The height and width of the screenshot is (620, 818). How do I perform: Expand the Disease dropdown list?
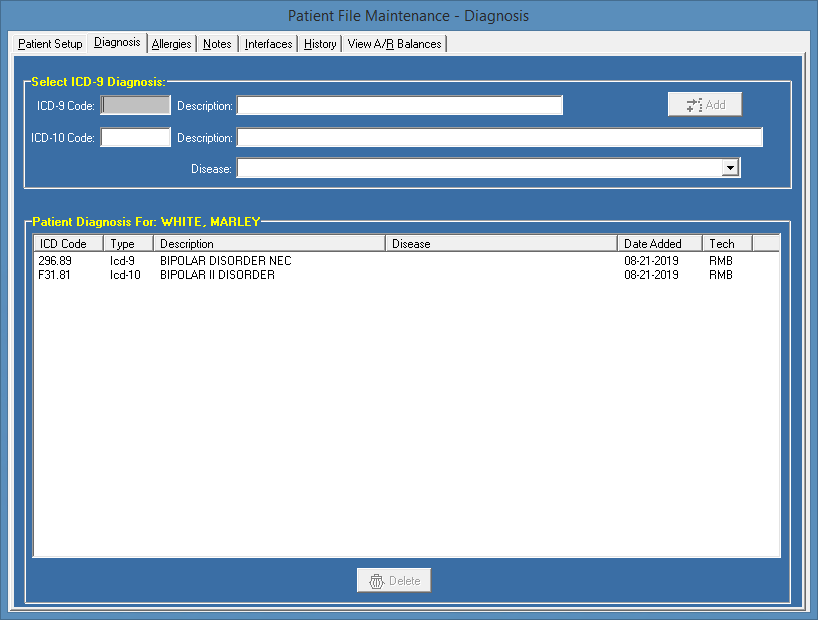point(731,167)
